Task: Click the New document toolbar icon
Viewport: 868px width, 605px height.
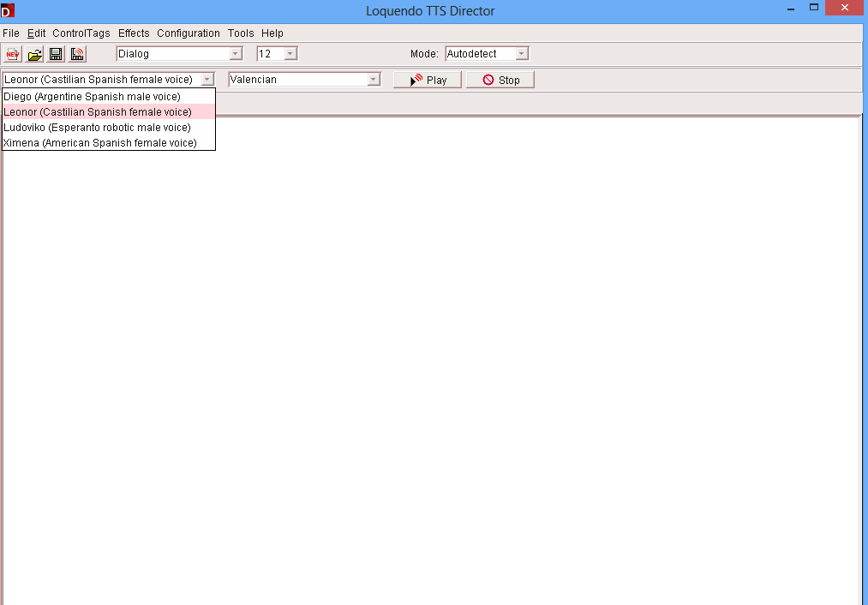Action: coord(13,54)
